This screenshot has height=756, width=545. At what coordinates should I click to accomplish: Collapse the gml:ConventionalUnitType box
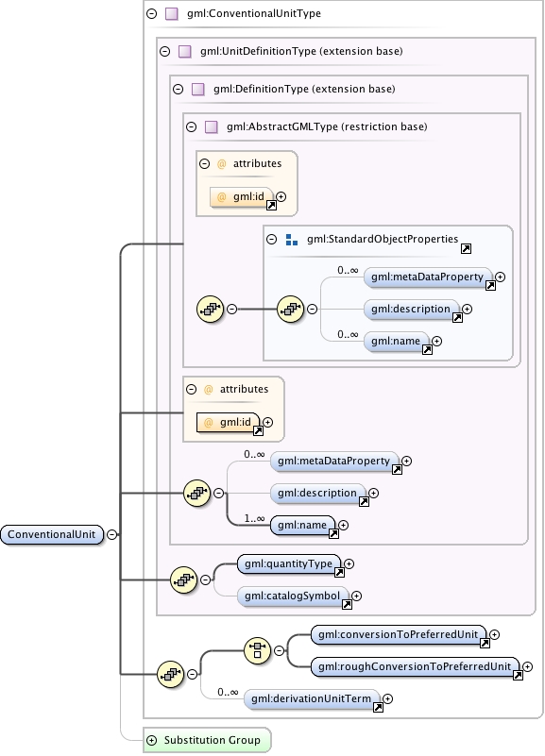[152, 13]
